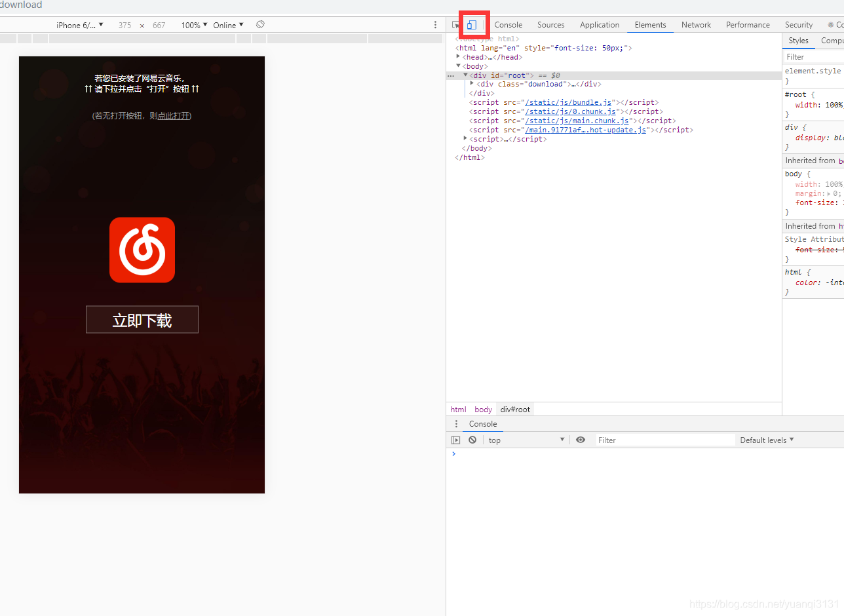This screenshot has width=844, height=616.
Task: Open the hot-update.js script link
Action: (586, 130)
